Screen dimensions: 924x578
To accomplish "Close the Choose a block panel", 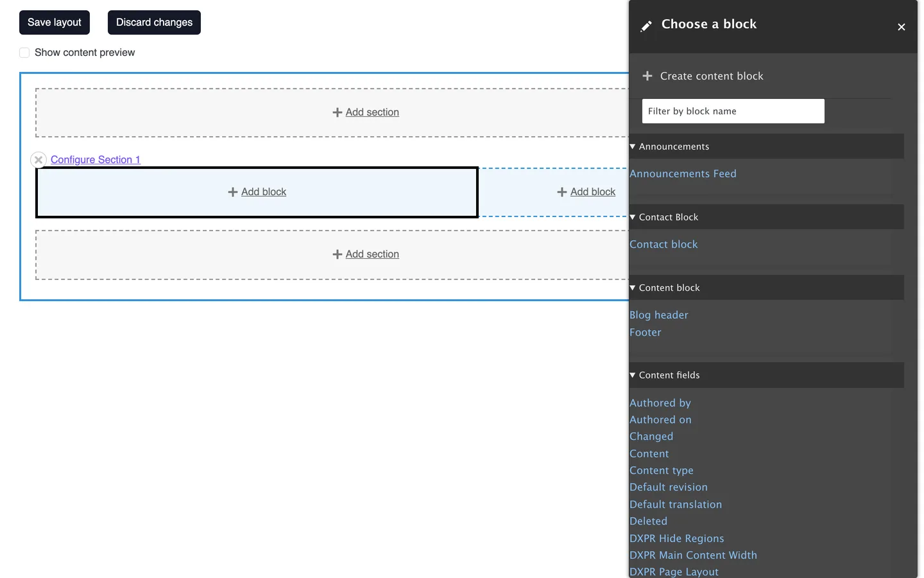I will click(x=902, y=27).
